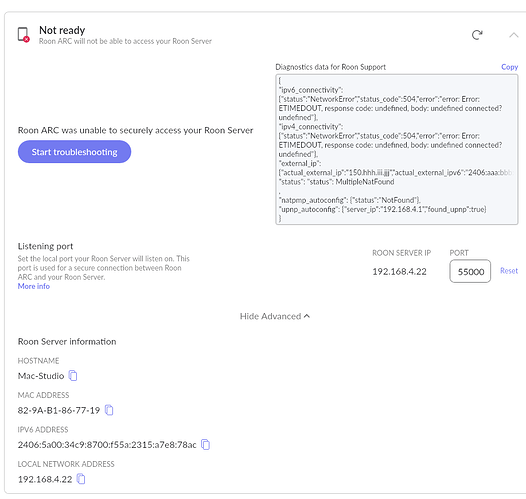Copy the IPv6 address value
This screenshot has height=499, width=526.
(205, 445)
